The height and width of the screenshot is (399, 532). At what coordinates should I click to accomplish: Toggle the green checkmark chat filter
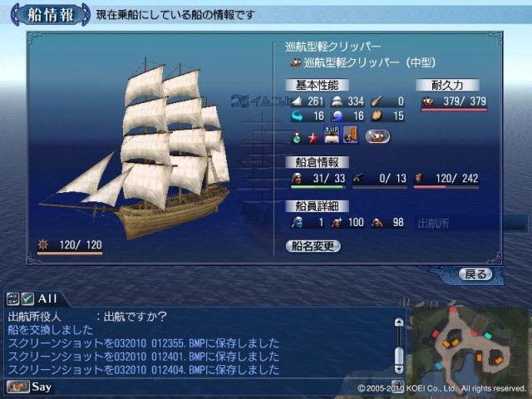pos(27,299)
